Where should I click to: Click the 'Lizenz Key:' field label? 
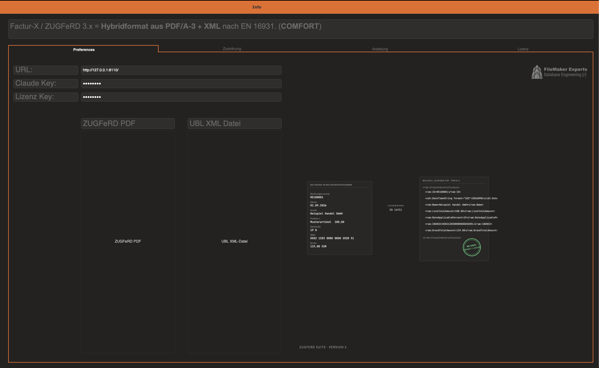[46, 97]
